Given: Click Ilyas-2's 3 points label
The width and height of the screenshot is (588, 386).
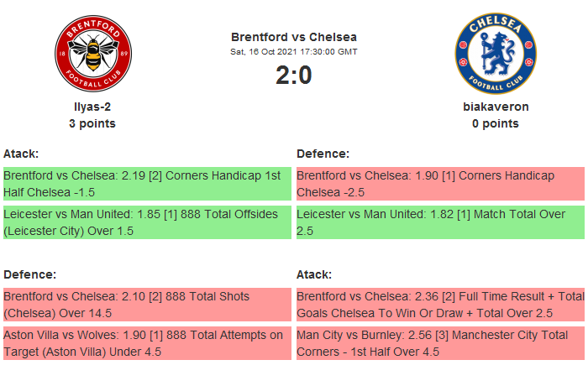Looking at the screenshot, I should [92, 123].
